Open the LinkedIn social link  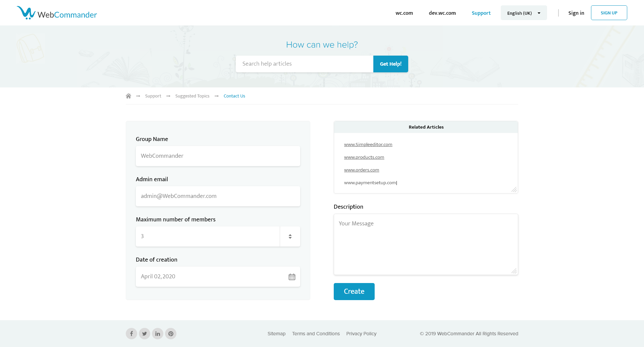click(x=158, y=334)
